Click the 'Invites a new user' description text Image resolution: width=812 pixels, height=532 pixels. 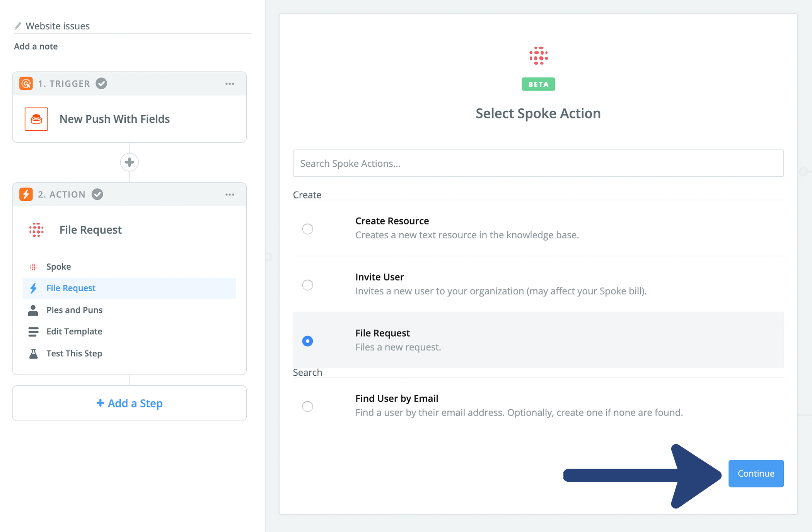click(501, 291)
